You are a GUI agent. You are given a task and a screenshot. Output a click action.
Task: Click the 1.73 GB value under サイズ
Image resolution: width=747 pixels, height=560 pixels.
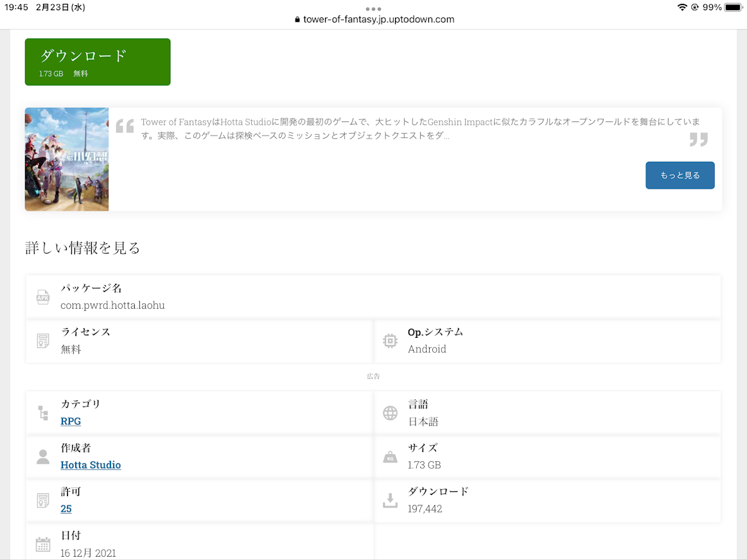(x=425, y=465)
